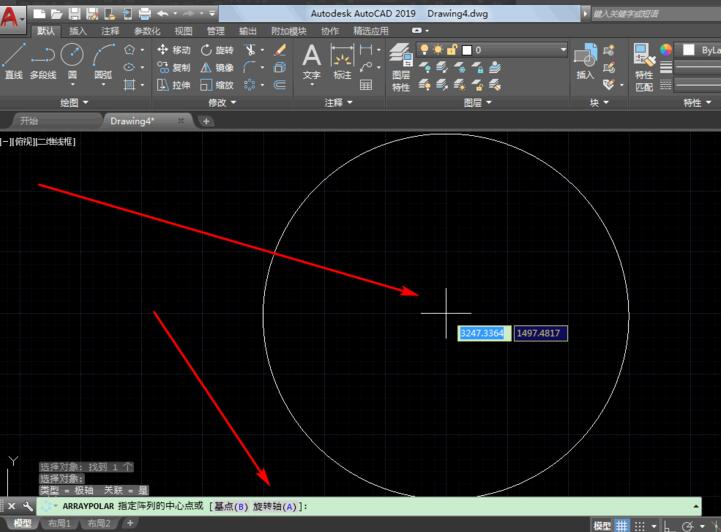Click the Fillet tool icon
Viewport: 721px width, 532px height.
pyautogui.click(x=249, y=68)
